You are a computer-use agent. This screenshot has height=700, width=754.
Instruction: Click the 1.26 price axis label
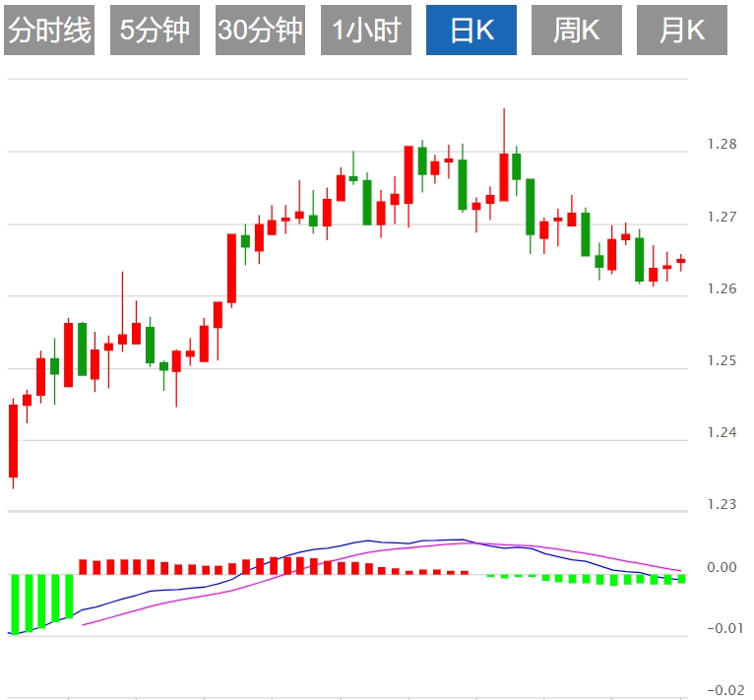point(722,288)
